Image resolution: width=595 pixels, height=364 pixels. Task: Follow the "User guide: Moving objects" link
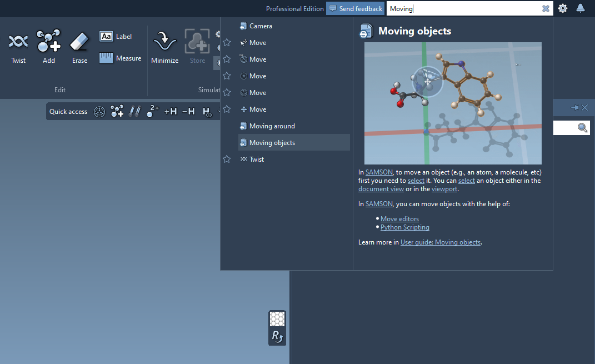click(x=440, y=242)
